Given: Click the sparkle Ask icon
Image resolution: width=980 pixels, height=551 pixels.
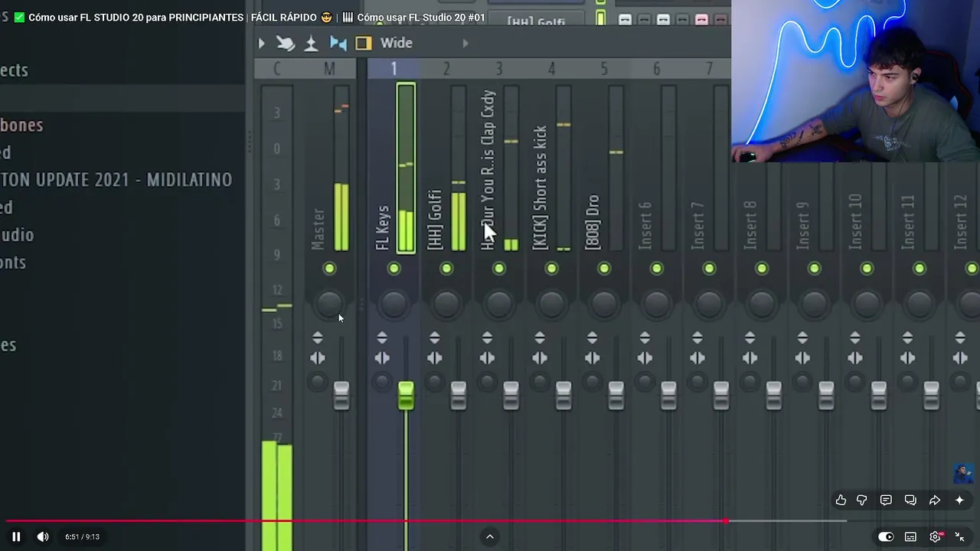Looking at the screenshot, I should pos(959,500).
